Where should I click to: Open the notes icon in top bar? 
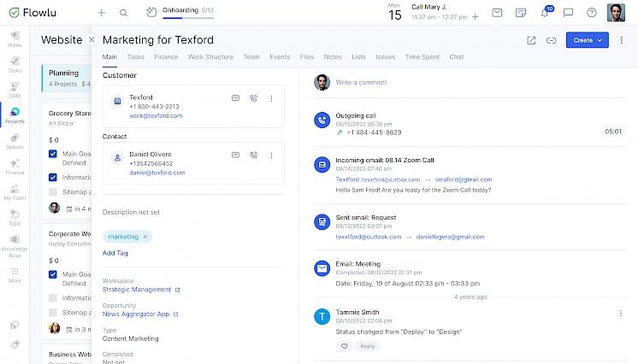coord(521,13)
